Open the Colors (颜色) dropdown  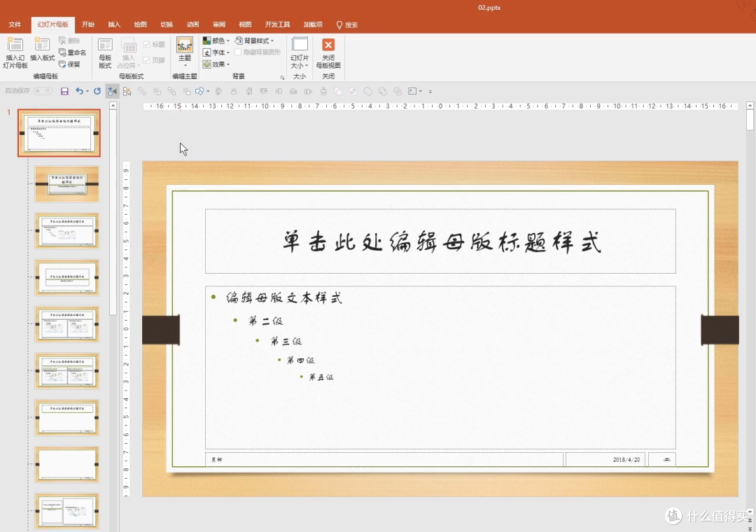216,41
